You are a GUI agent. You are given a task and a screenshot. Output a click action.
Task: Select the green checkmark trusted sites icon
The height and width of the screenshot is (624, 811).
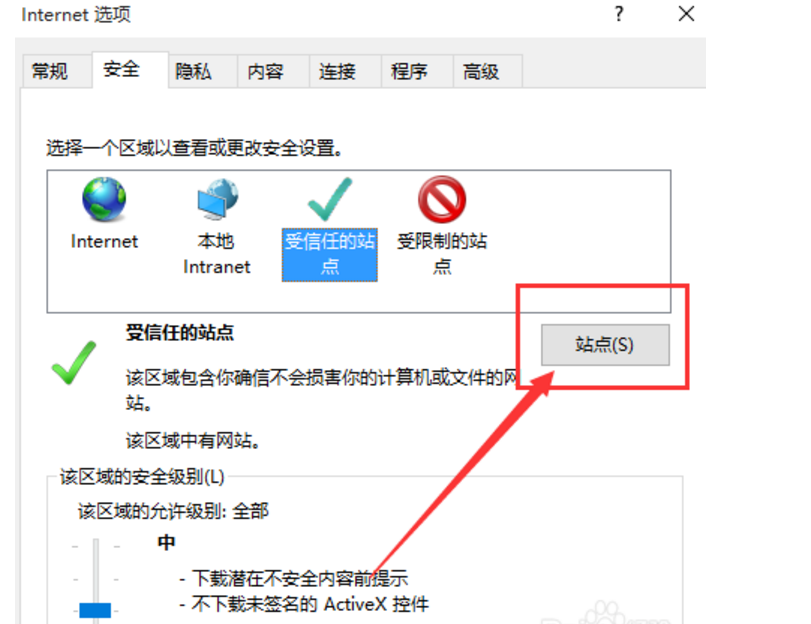click(330, 199)
